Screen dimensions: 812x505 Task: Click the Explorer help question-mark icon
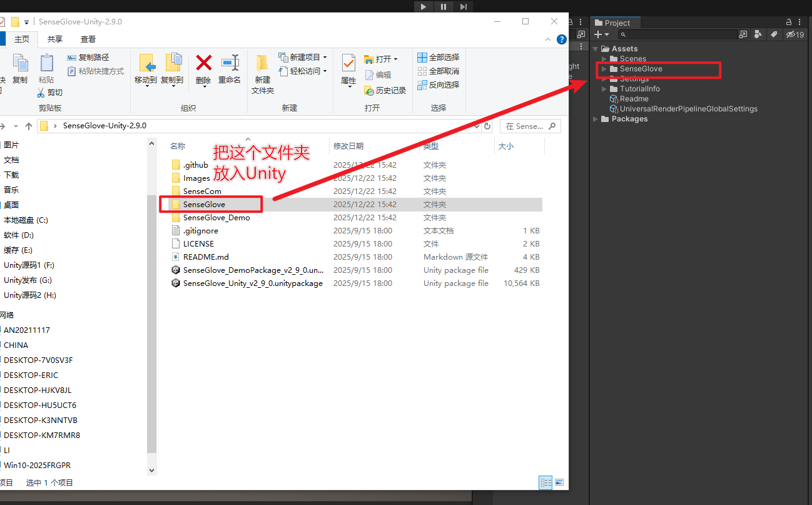pyautogui.click(x=562, y=39)
